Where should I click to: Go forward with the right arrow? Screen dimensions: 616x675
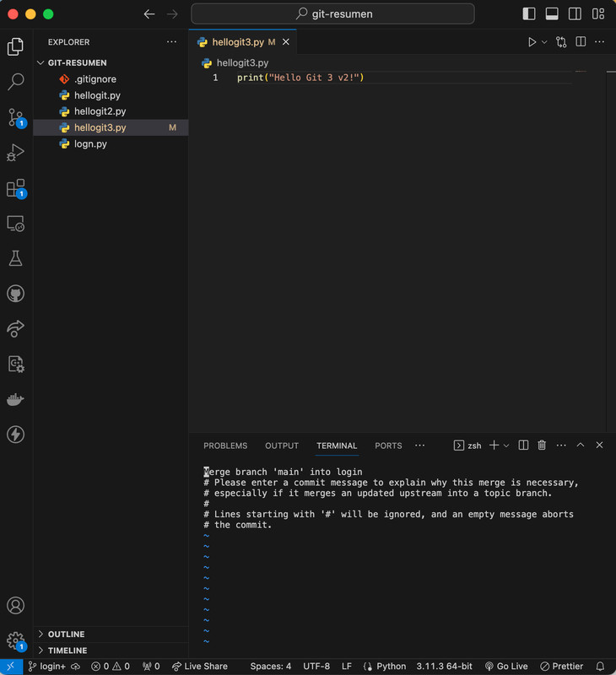click(x=172, y=14)
